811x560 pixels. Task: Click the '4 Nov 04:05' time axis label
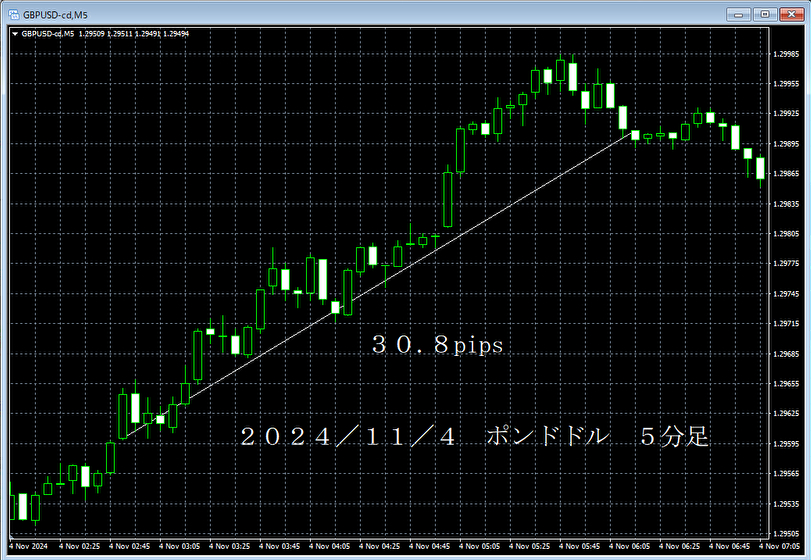[x=329, y=546]
